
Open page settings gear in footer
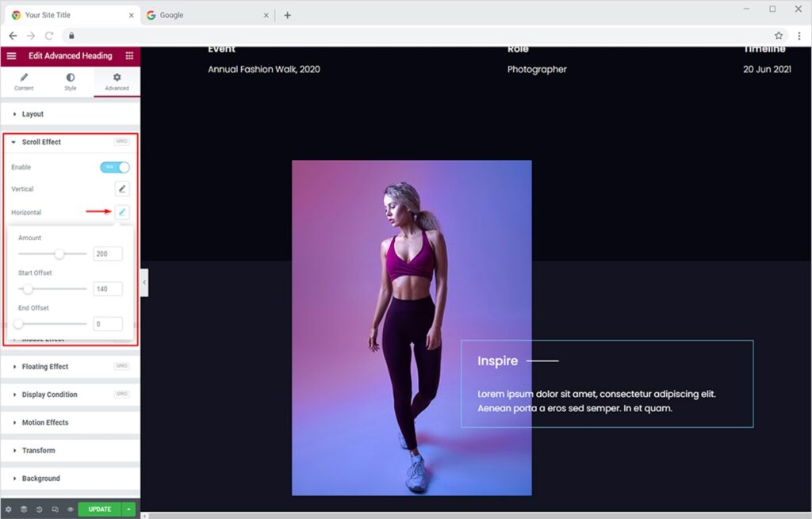tap(9, 509)
